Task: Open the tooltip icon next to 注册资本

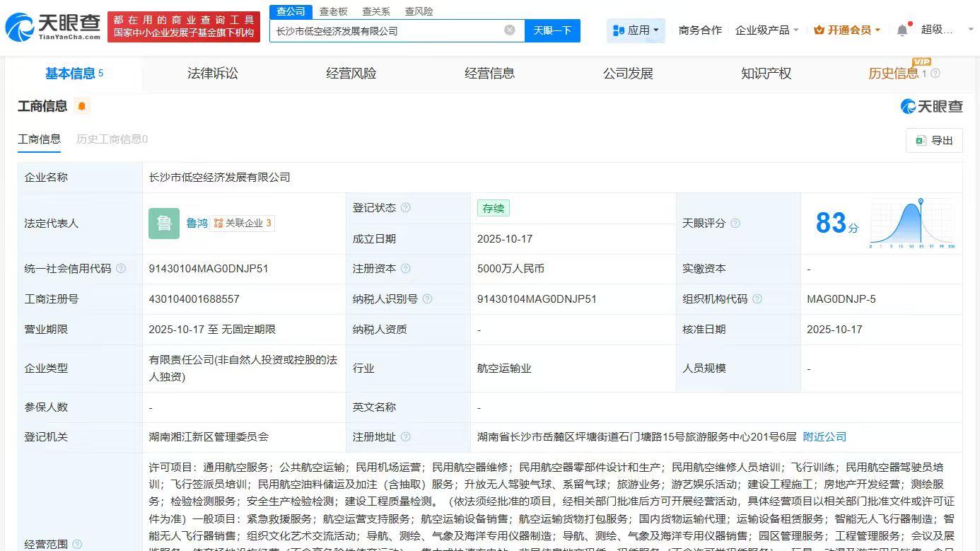Action: pyautogui.click(x=407, y=267)
